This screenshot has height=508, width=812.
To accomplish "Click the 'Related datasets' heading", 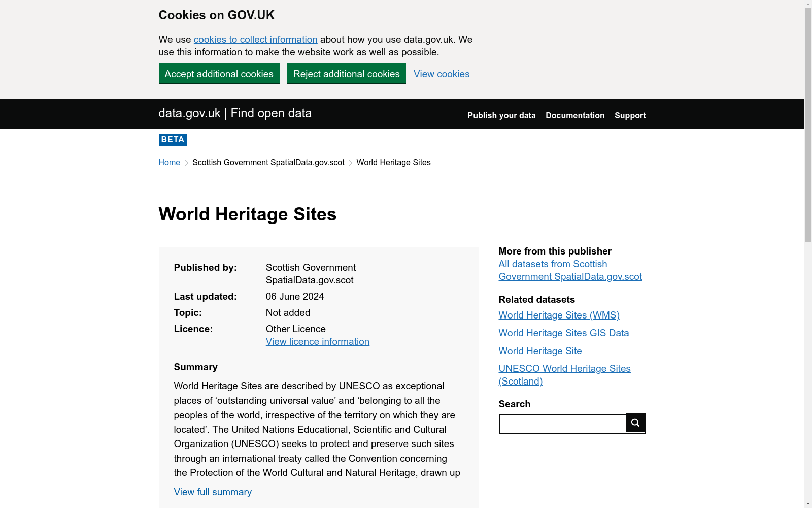I will click(537, 300).
